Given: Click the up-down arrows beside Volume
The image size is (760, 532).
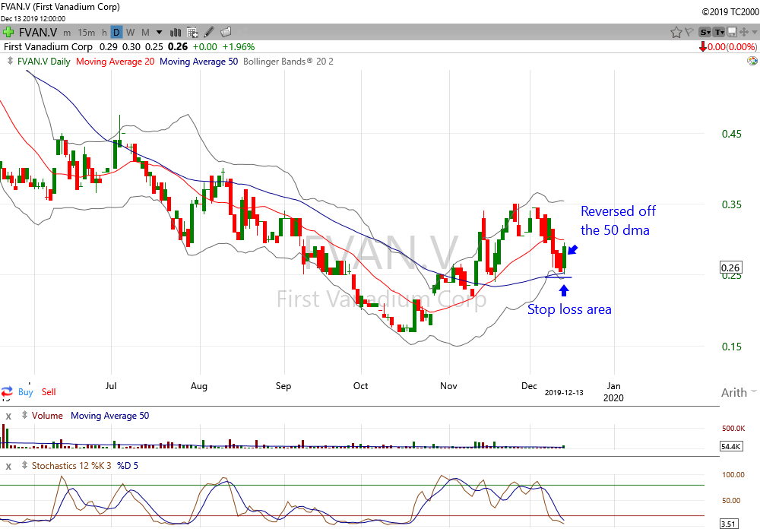Looking at the screenshot, I should (24, 415).
